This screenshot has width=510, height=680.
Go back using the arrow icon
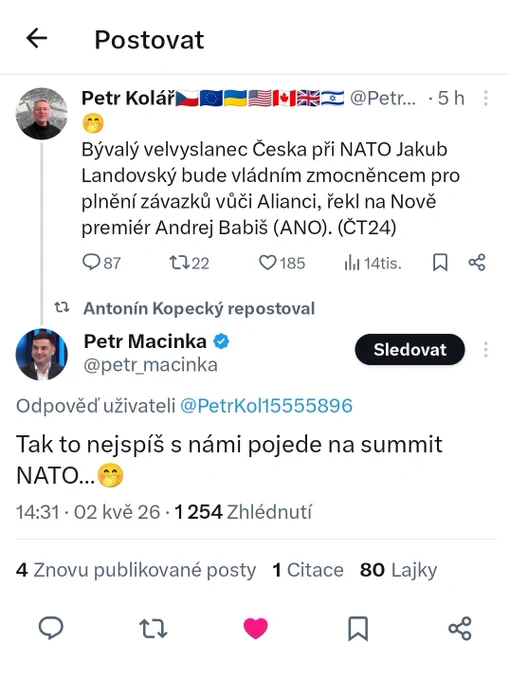coord(36,38)
